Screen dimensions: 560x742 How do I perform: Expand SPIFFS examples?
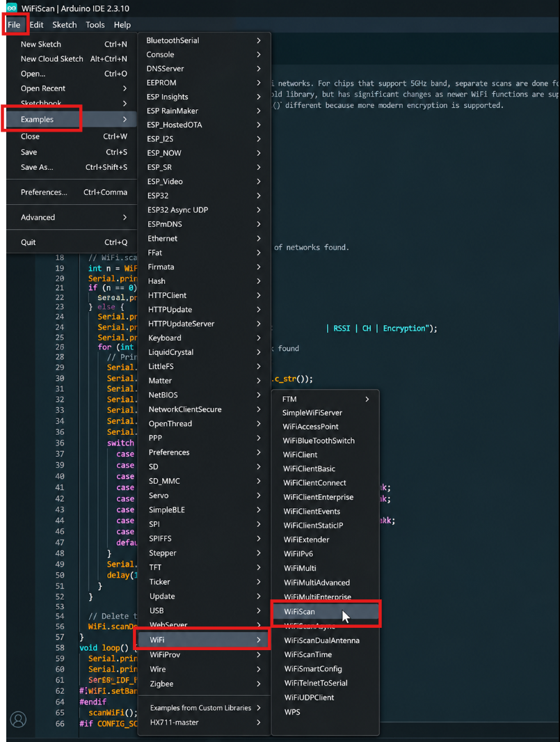coord(204,539)
